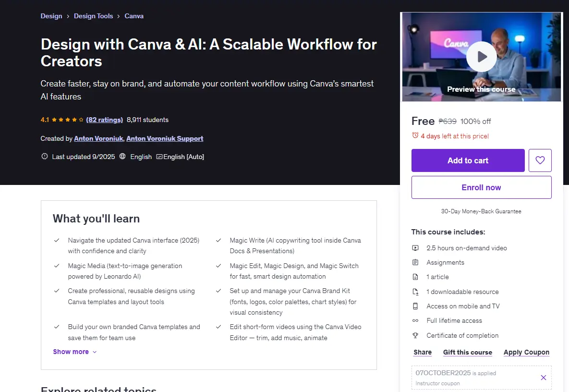Click the closed captions icon
The image size is (569, 392).
click(x=159, y=157)
